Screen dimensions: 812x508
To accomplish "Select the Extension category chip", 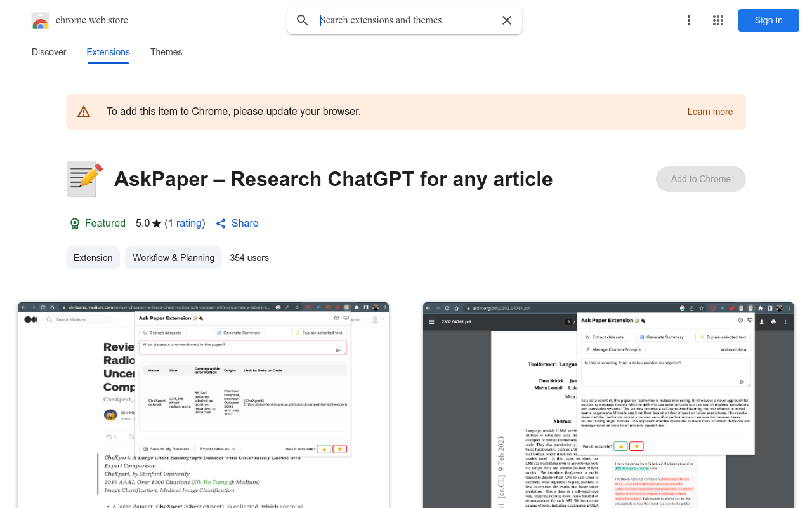I will 93,258.
